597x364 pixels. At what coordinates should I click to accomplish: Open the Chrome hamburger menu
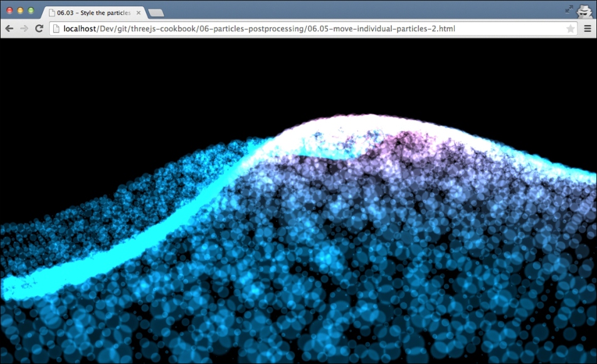click(588, 29)
